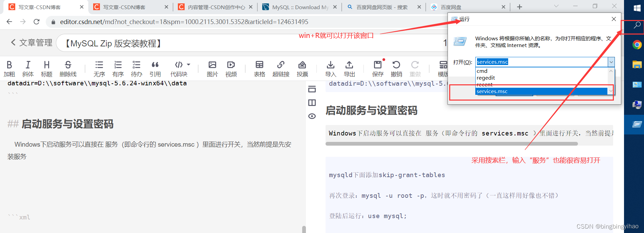Open the tab search dropdown chevron
This screenshot has width=644, height=233.
point(556,6)
